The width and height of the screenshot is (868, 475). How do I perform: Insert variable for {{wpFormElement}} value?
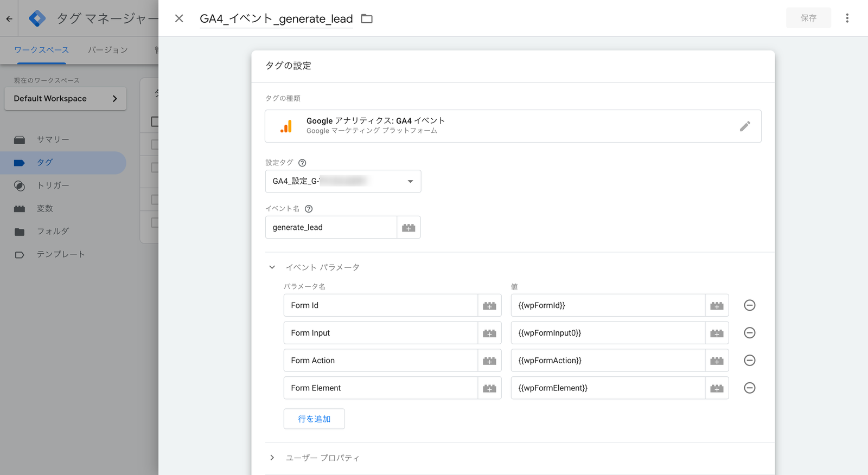coord(717,389)
